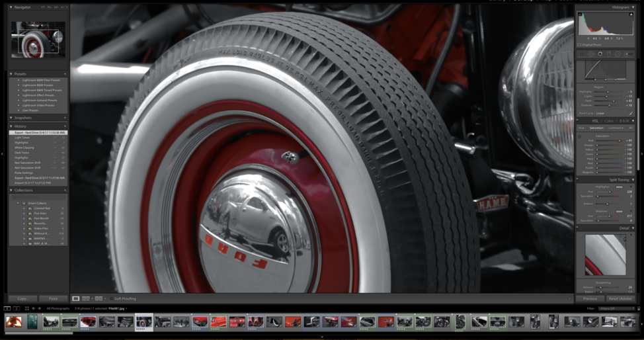Expand Lightroom B&W Filter Presets folder

point(19,80)
